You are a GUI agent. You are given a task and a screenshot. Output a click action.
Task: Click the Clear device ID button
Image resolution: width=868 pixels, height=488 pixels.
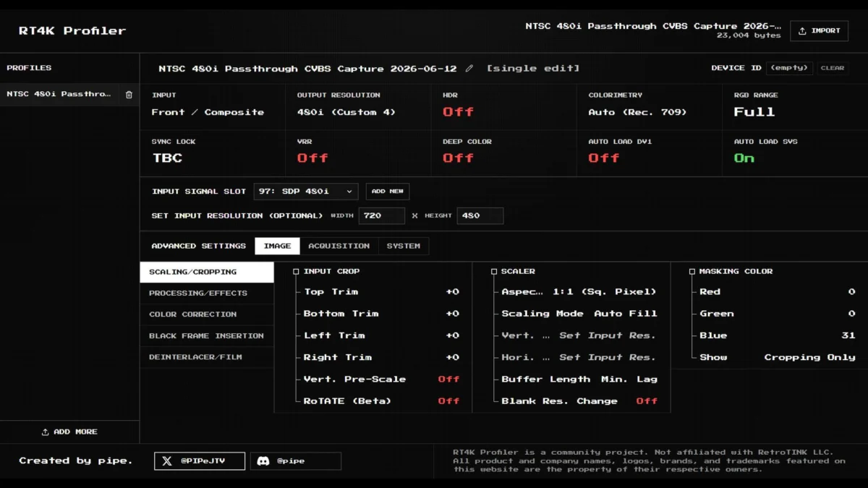833,68
